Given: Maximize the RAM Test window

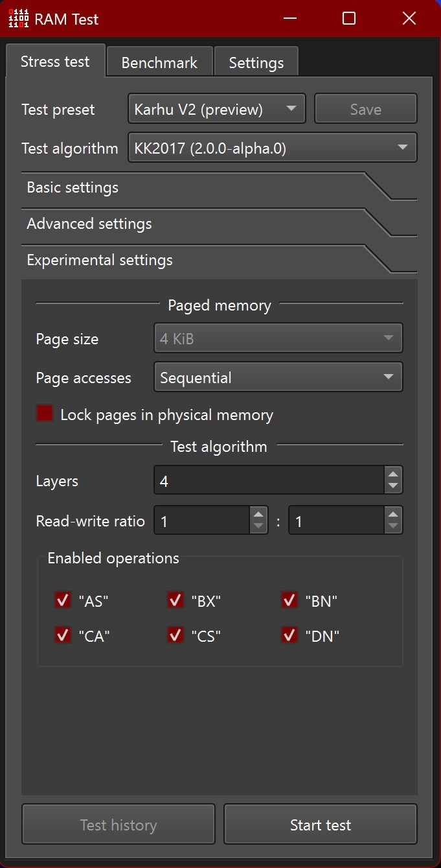Looking at the screenshot, I should pyautogui.click(x=349, y=18).
